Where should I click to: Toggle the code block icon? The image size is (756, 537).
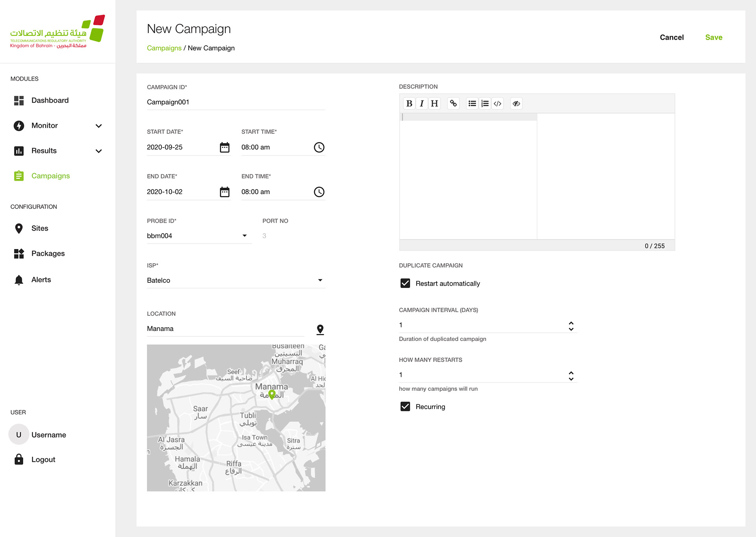point(498,103)
